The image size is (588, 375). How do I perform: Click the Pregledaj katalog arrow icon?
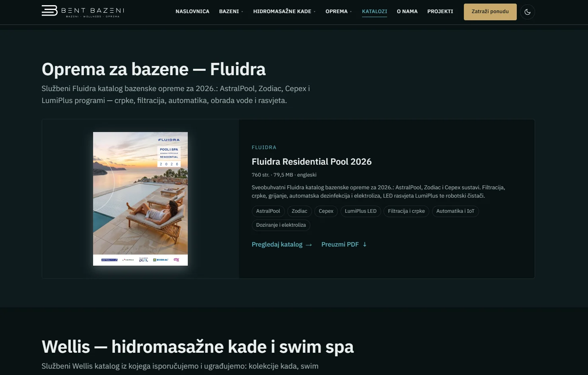309,245
